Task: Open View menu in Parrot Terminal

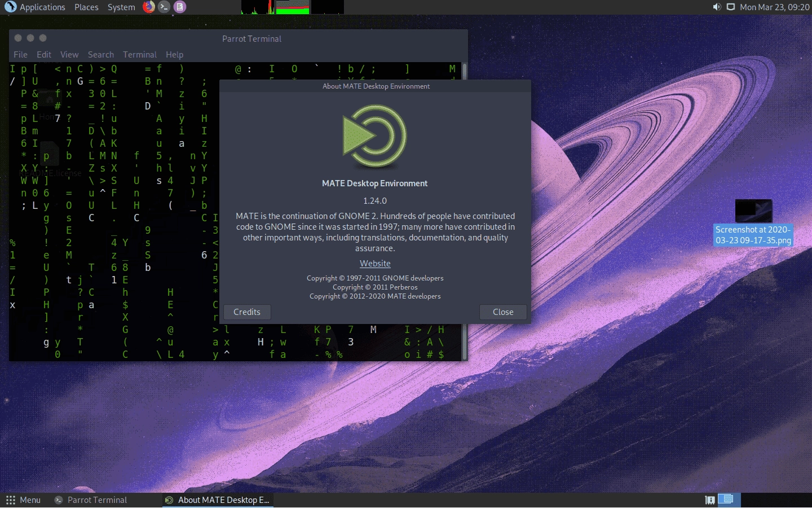Action: coord(69,55)
